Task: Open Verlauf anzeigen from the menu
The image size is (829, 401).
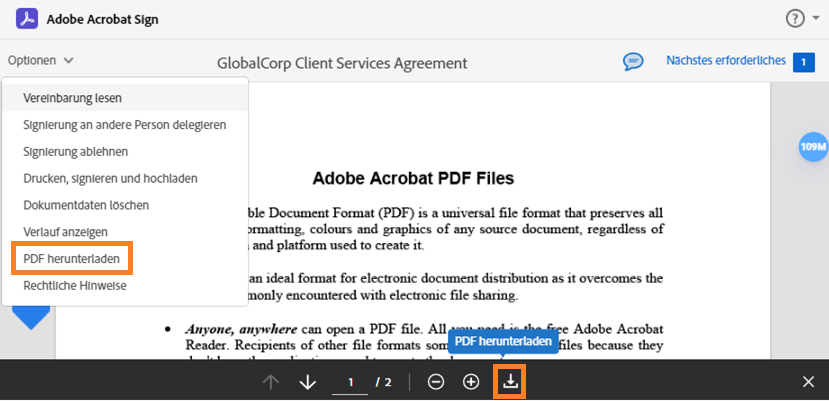Action: click(125, 232)
